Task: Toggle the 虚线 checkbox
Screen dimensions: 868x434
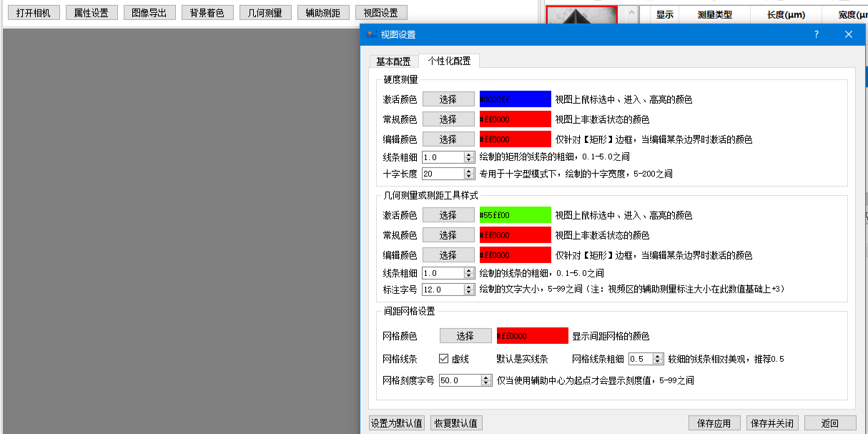Action: (444, 359)
